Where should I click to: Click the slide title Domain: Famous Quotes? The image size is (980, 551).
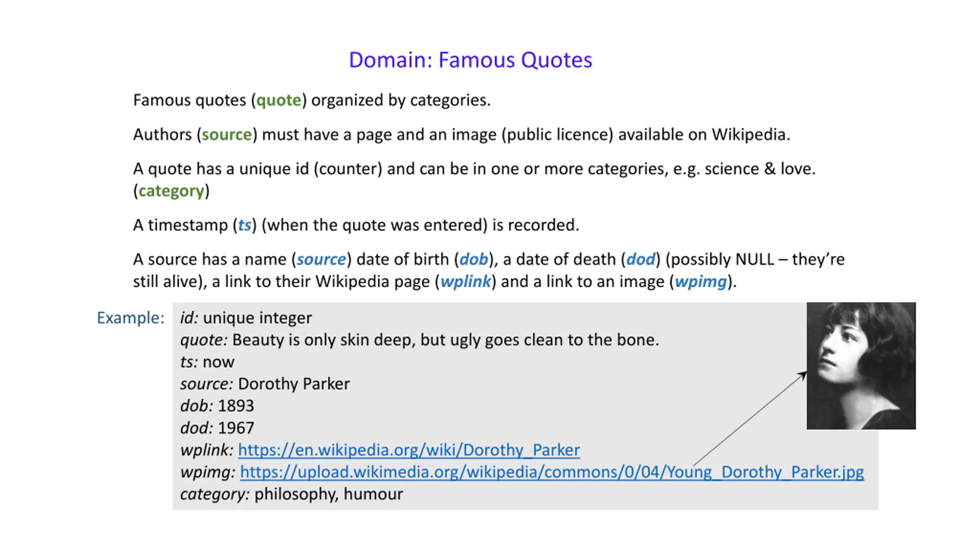click(470, 60)
